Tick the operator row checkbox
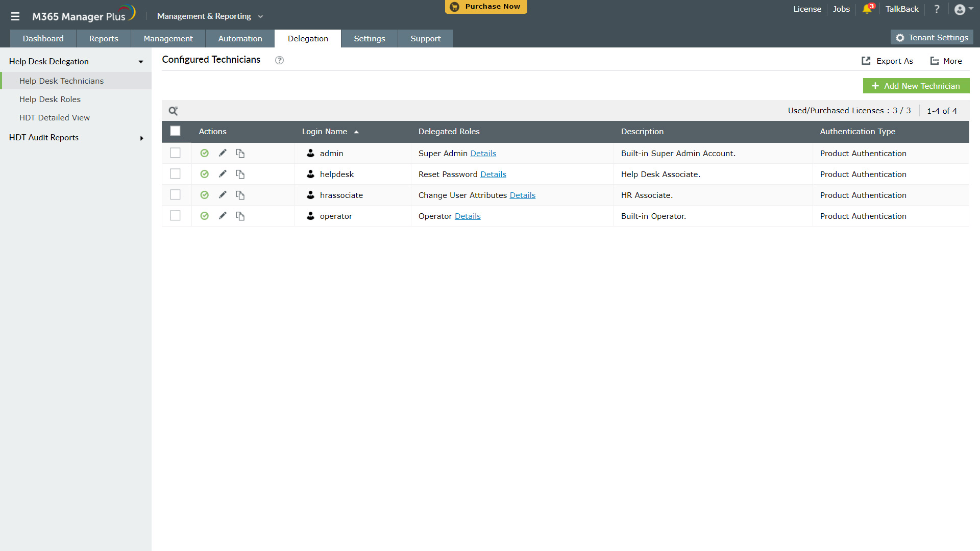The image size is (980, 551). [x=175, y=216]
